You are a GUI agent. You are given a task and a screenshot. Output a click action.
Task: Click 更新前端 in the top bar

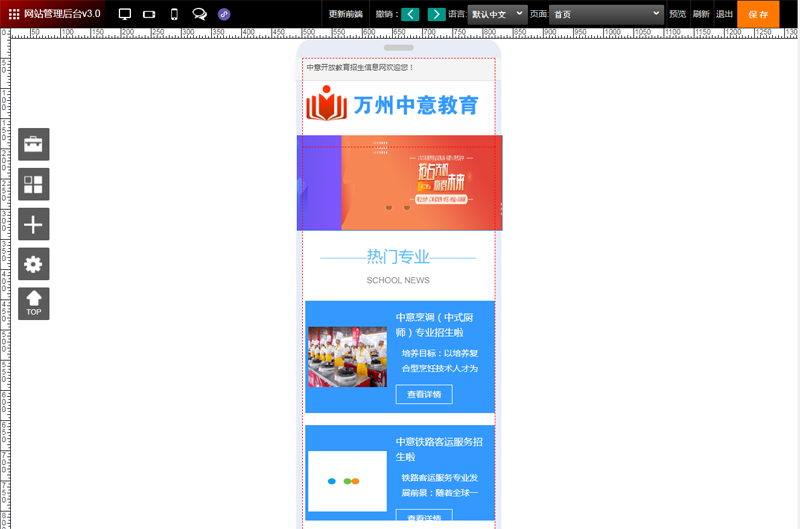(x=345, y=14)
